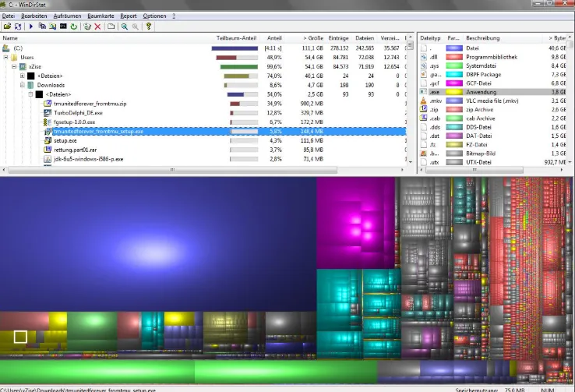Click the Refresh All toolbar icon
This screenshot has height=392, width=575.
18,26
